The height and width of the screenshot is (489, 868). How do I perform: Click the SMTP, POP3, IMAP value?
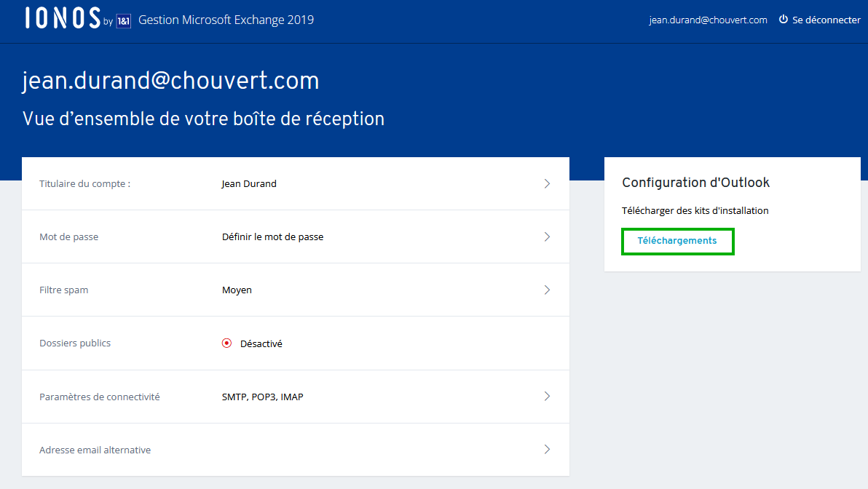pos(262,397)
